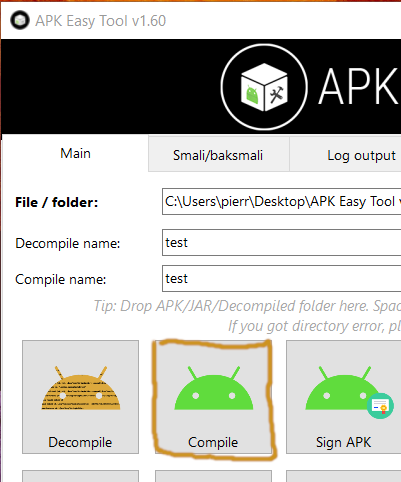
Task: Click the 'Decompile name:' label
Action: (x=68, y=243)
